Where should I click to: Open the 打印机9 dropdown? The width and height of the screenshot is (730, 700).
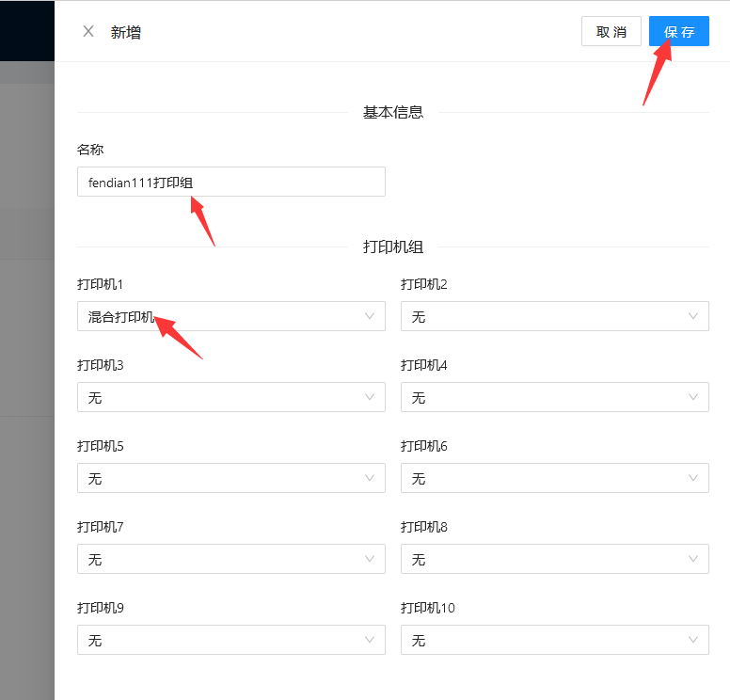click(x=230, y=640)
